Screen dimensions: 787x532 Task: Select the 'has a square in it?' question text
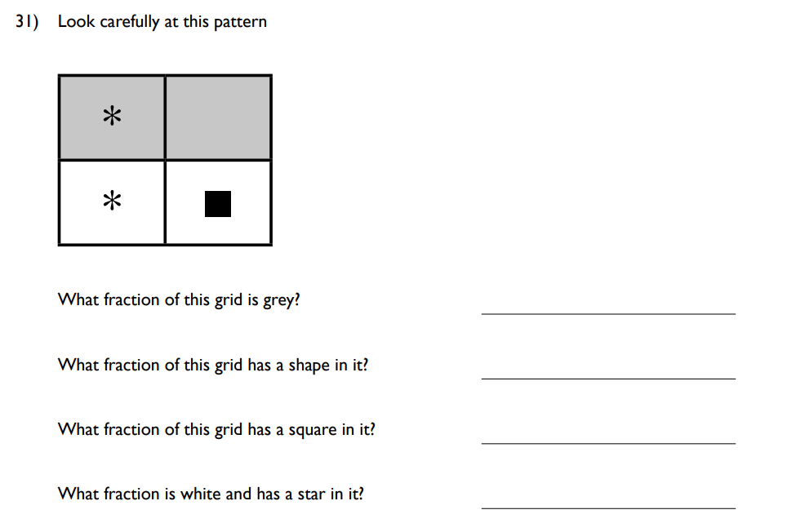216,429
